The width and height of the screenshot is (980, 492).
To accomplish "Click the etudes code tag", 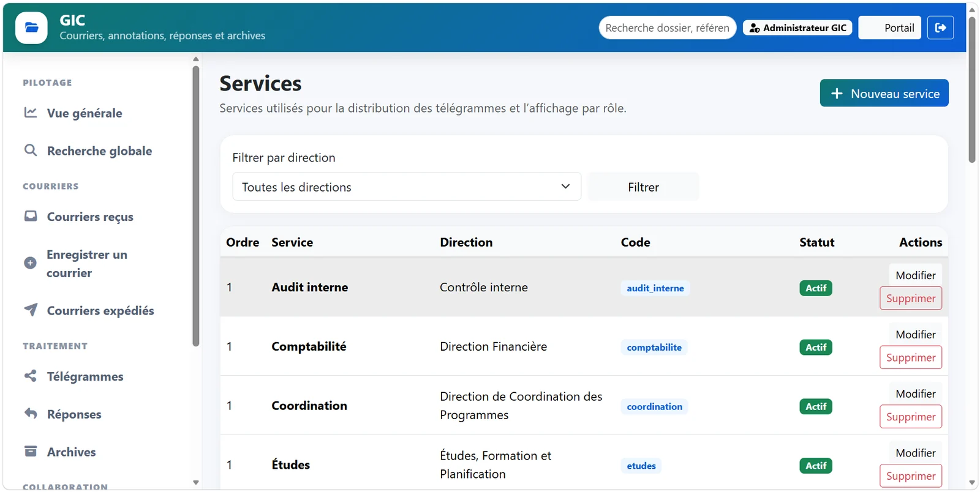I will pos(641,466).
